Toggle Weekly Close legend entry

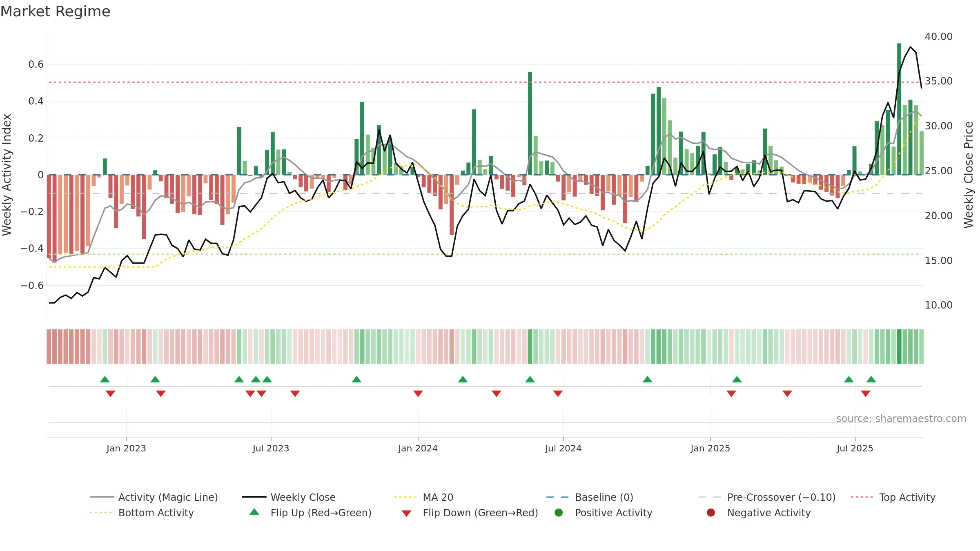[289, 497]
